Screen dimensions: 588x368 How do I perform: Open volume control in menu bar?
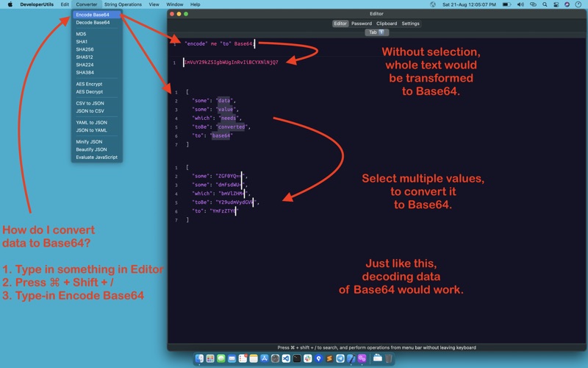[x=520, y=4]
